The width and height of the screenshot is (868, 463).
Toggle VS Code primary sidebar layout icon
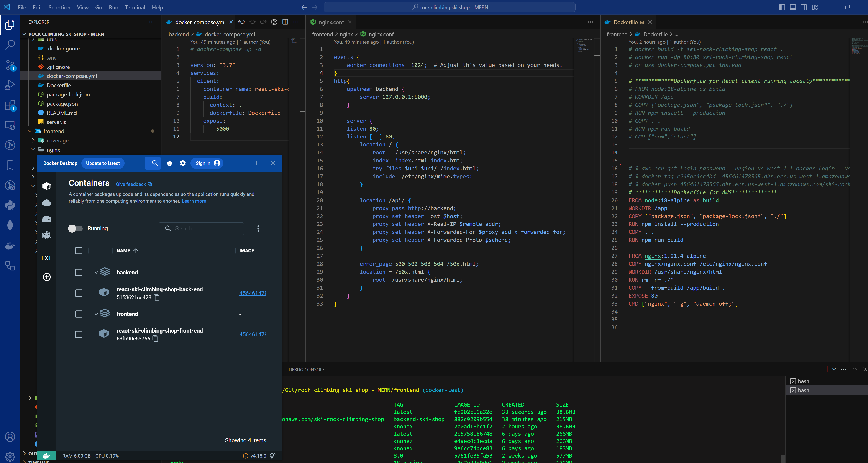(782, 7)
